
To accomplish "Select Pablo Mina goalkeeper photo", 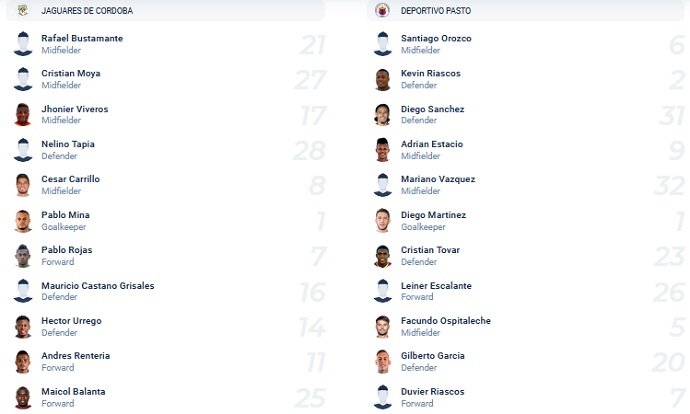I will [x=23, y=221].
